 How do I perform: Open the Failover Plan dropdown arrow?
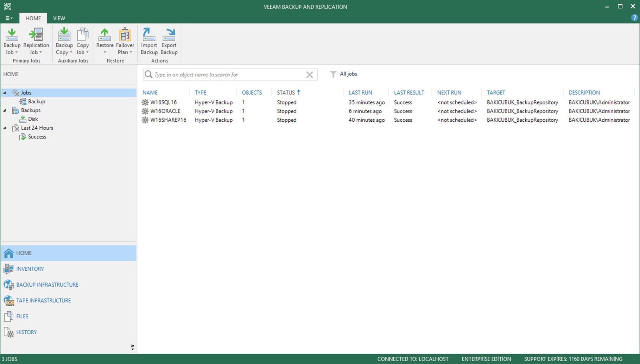(x=131, y=52)
